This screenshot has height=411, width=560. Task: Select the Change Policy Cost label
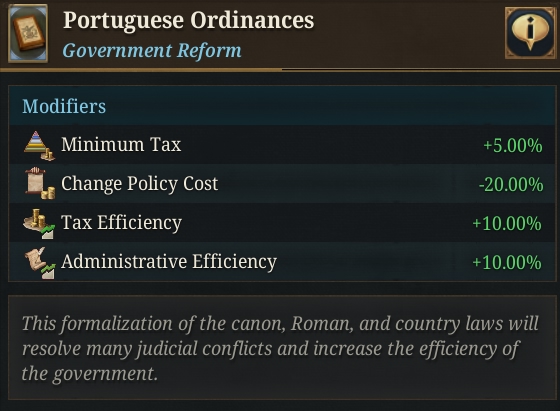[x=139, y=184]
